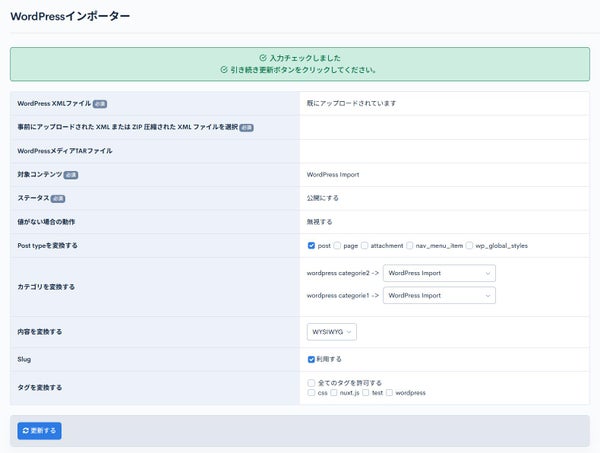Click the タグを変換する label
Screen dimensions: 600x453
pos(39,388)
